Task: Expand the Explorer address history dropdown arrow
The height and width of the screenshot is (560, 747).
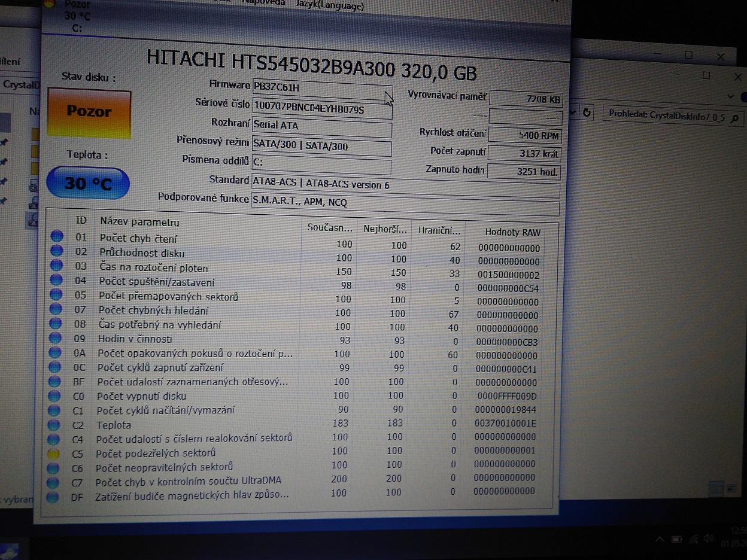Action: coord(573,112)
